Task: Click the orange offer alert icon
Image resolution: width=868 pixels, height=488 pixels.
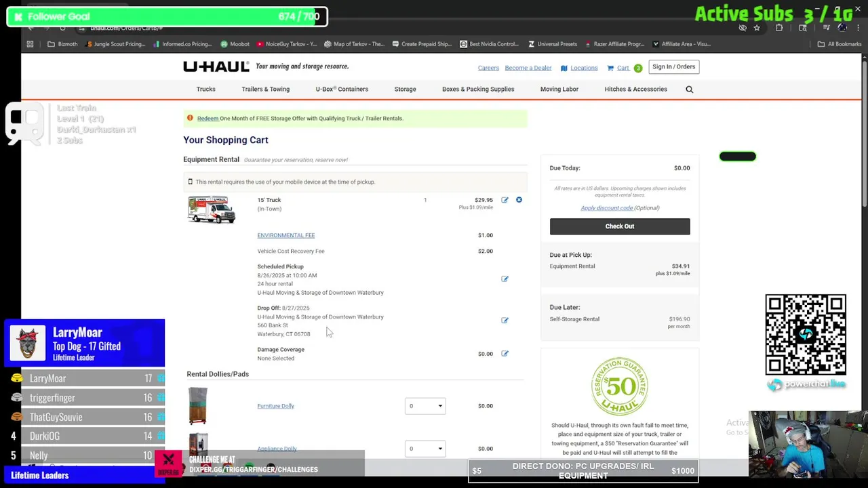Action: (x=190, y=118)
